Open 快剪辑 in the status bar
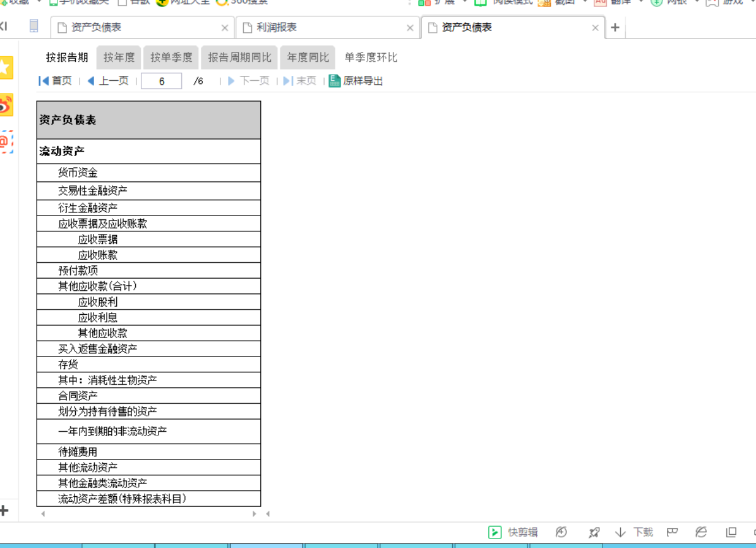Image resolution: width=756 pixels, height=548 pixels. click(513, 532)
